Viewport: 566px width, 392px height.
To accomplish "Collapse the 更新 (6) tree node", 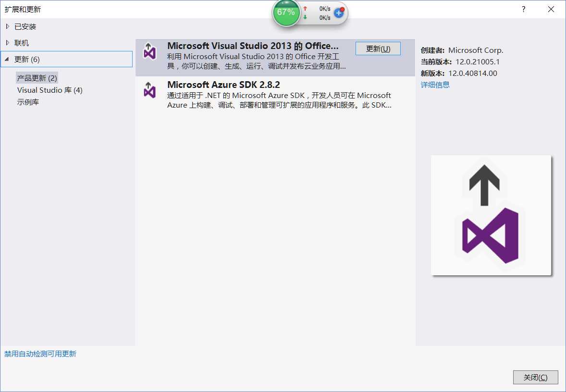I will [7, 59].
